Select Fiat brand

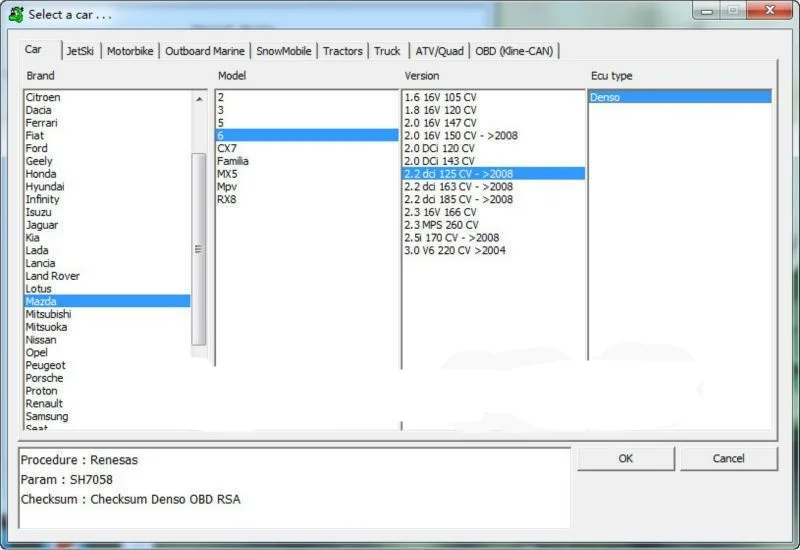(x=107, y=135)
